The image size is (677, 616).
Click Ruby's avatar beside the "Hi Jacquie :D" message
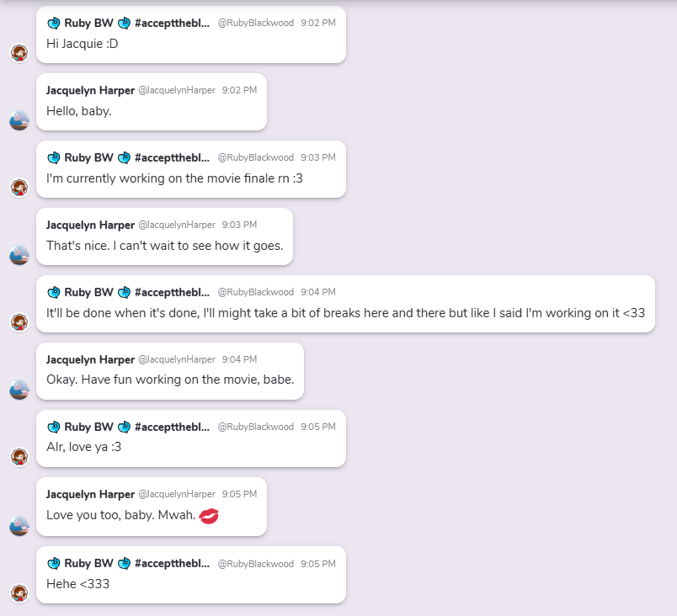[x=19, y=53]
